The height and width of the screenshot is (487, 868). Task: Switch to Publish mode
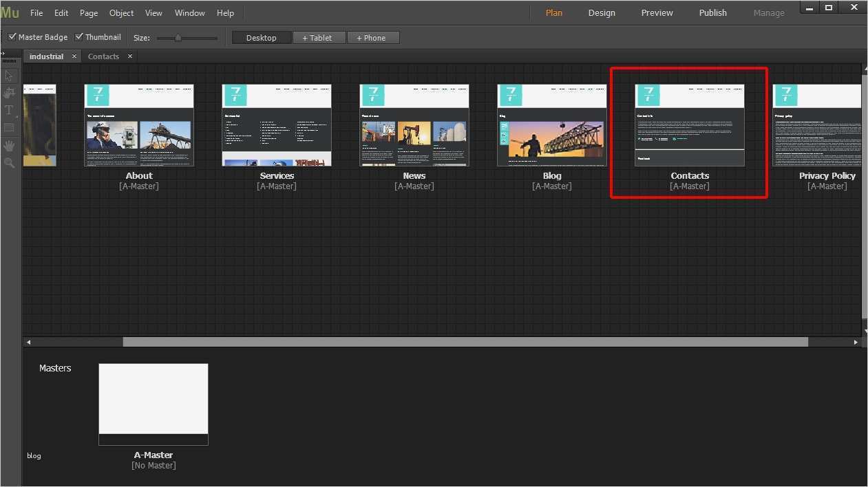[x=713, y=13]
